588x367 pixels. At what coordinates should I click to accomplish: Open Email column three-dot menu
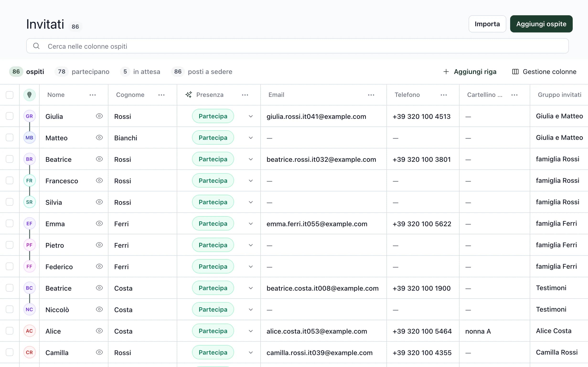[371, 95]
